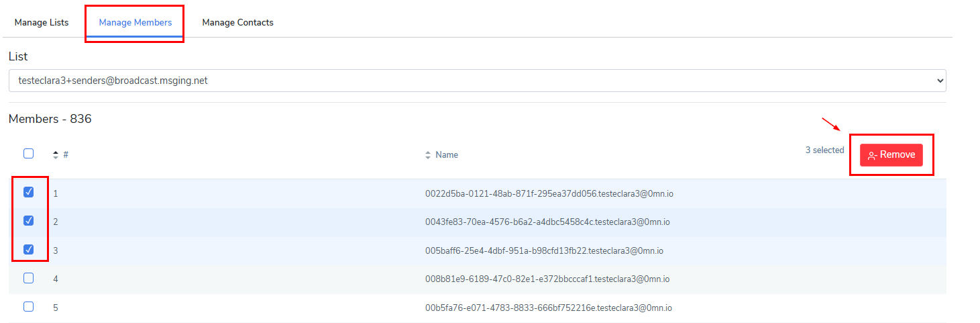This screenshot has height=323, width=980.
Task: Uncheck the checkbox for member row 1
Action: coord(29,192)
